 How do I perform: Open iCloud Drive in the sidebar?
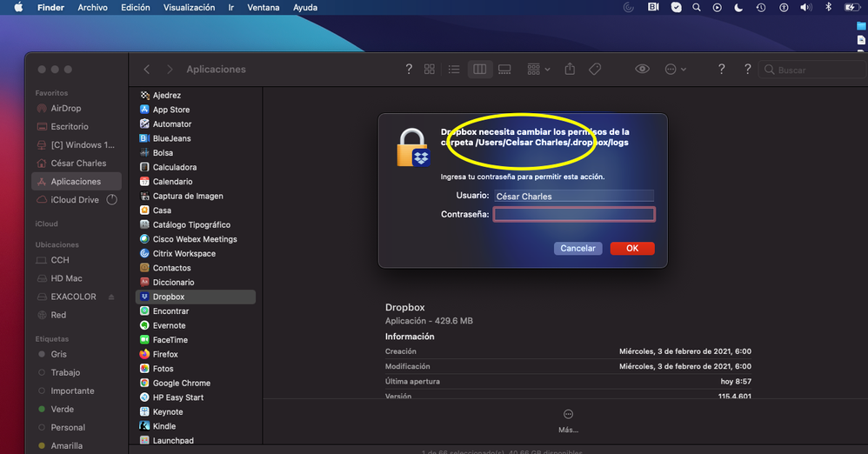click(x=77, y=200)
